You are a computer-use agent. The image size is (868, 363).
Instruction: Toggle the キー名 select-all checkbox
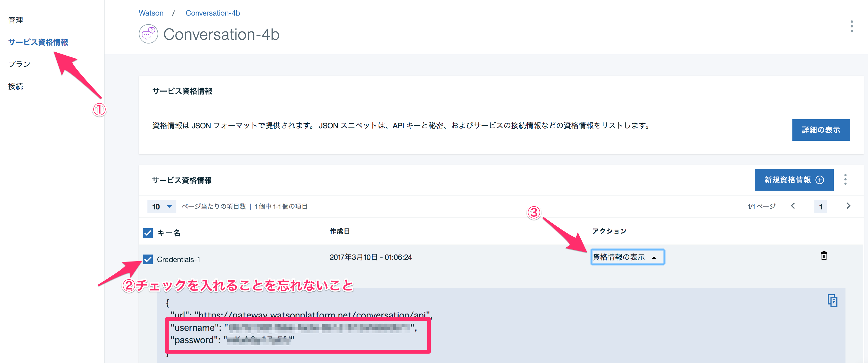pos(148,233)
